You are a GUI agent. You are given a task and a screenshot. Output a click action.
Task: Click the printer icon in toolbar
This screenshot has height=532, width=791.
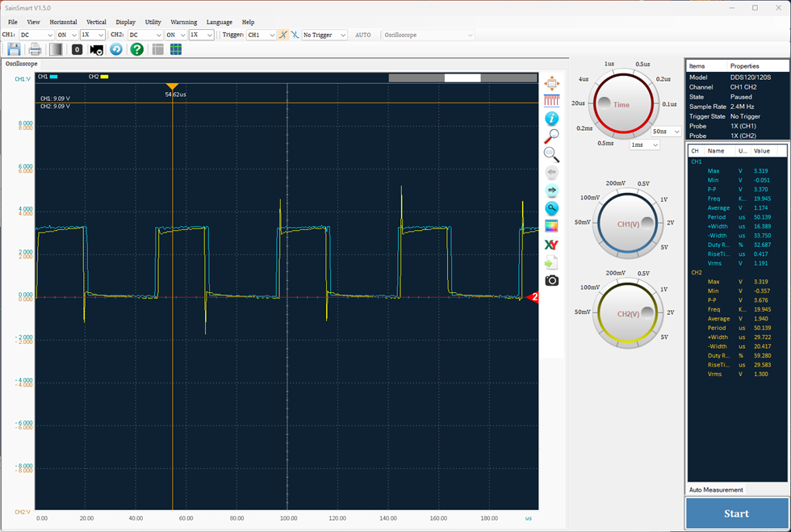[35, 49]
